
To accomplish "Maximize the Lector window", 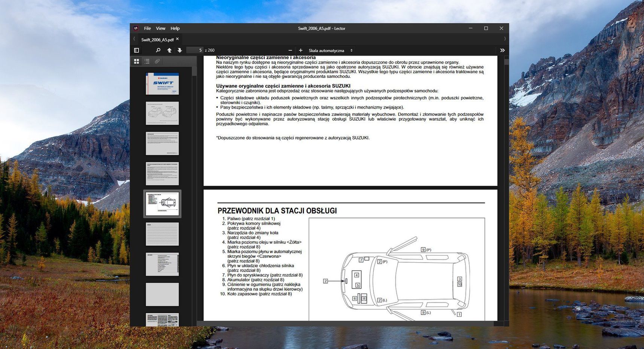I will [486, 28].
